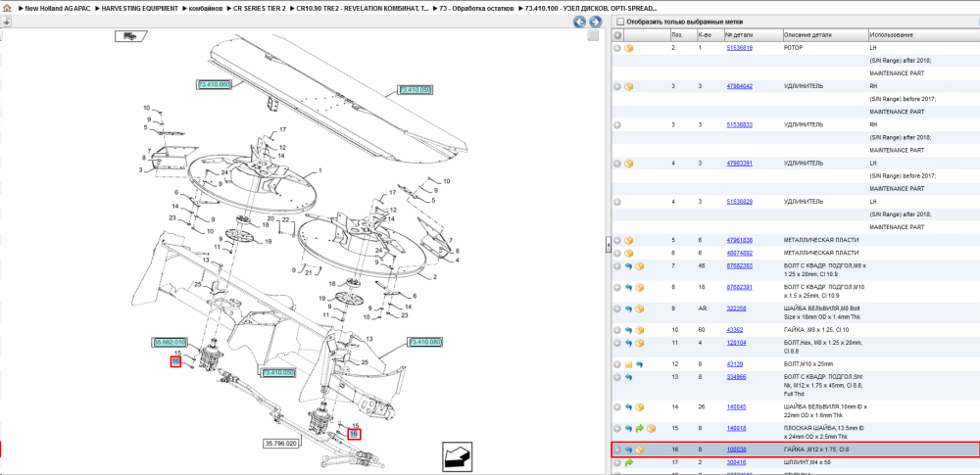
Task: Open the 35.796.020 reference label on diagram
Action: (x=280, y=443)
